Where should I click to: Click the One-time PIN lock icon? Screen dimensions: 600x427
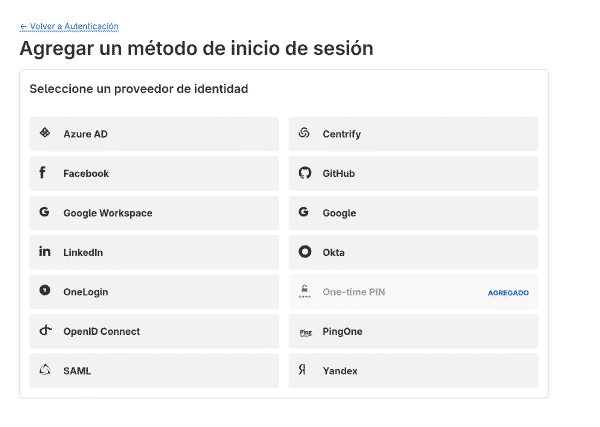click(x=305, y=292)
